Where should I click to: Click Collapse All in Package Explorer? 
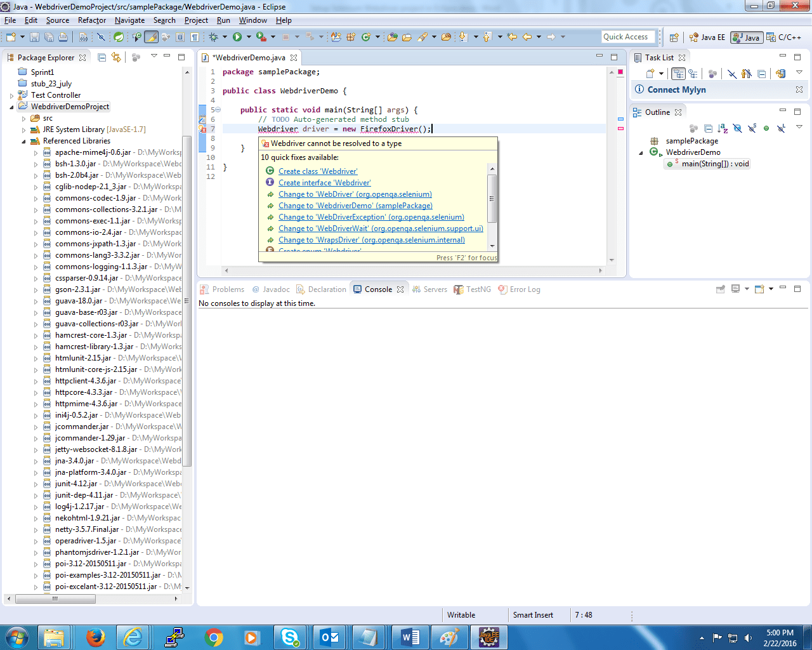101,58
